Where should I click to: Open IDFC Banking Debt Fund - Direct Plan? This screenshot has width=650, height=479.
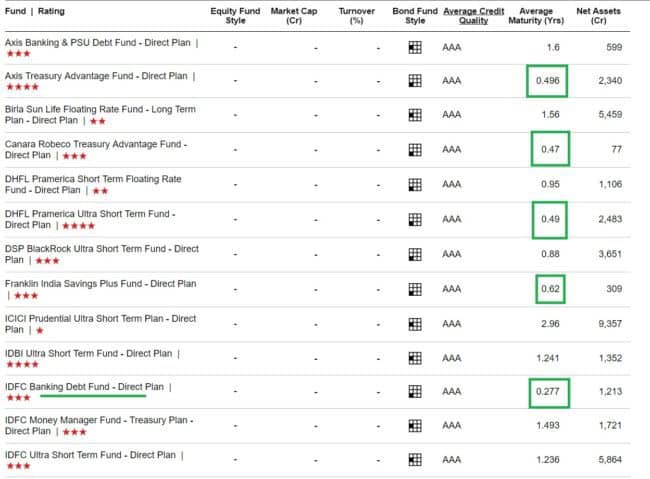[x=85, y=387]
